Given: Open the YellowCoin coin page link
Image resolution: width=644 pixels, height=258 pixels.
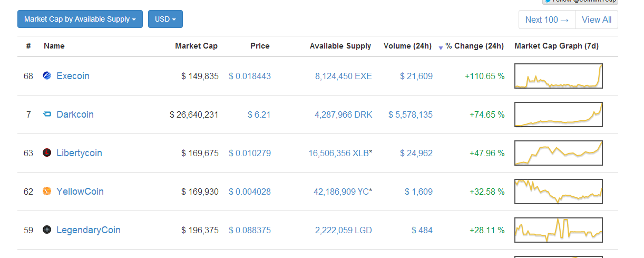Looking at the screenshot, I should [80, 192].
